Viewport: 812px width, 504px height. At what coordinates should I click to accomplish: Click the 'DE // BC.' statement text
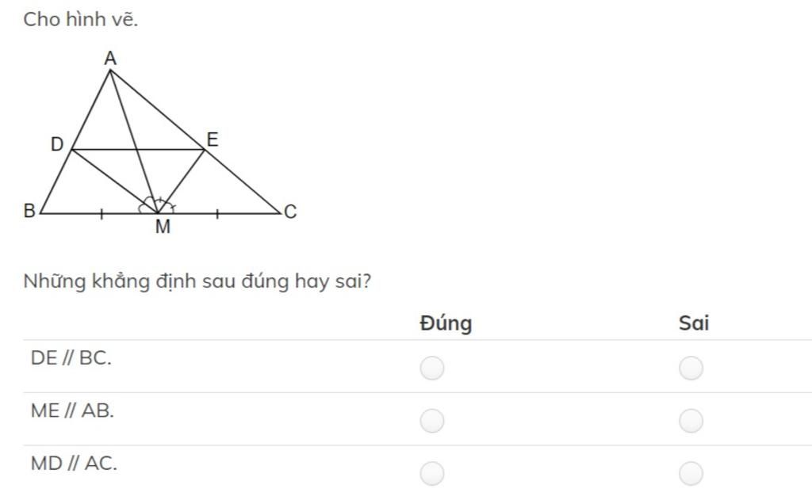pos(71,358)
